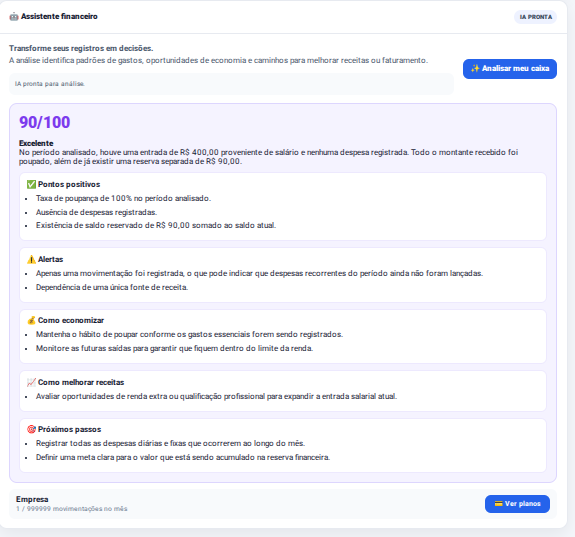Click 'Registrar todas as despesas diárias' step
The image size is (575, 537).
[170, 443]
